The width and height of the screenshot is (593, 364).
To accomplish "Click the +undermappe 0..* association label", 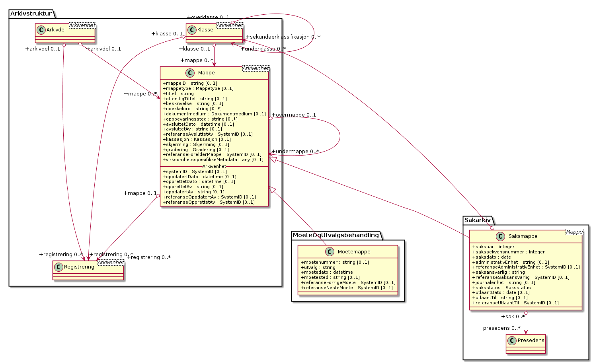I will coord(295,152).
